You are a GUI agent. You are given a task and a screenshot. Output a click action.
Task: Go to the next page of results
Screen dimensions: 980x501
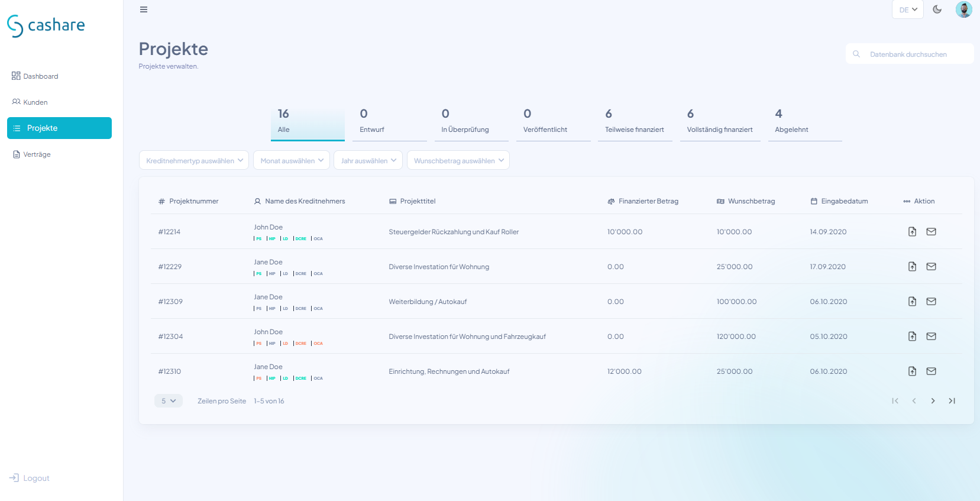tap(933, 401)
